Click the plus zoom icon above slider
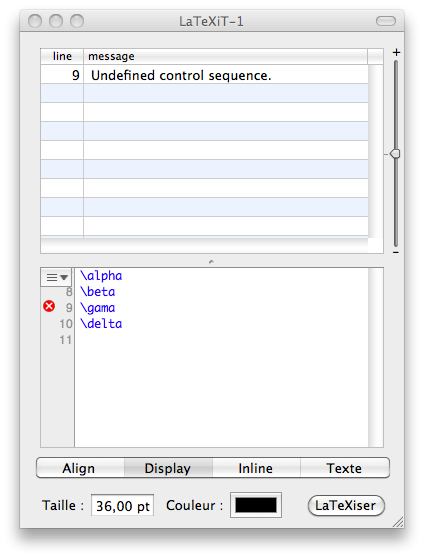This screenshot has width=424, height=558. 396,52
